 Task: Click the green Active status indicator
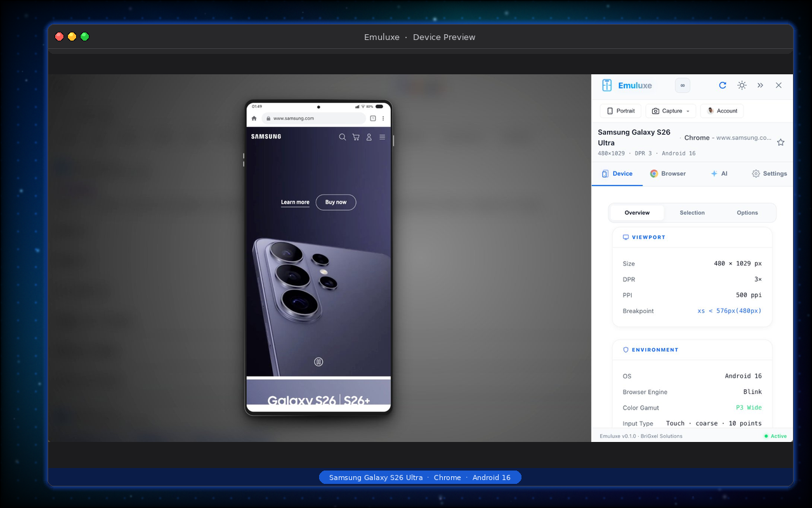point(775,436)
